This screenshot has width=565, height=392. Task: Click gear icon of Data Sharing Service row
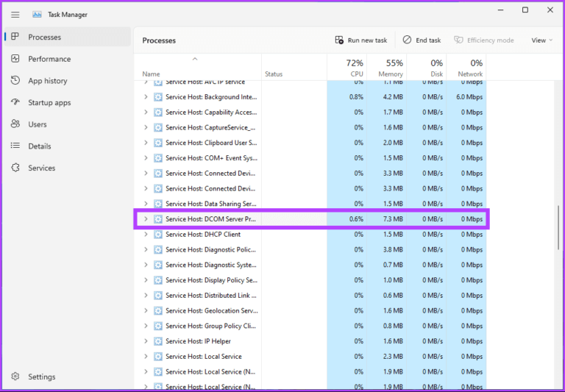[x=158, y=204]
